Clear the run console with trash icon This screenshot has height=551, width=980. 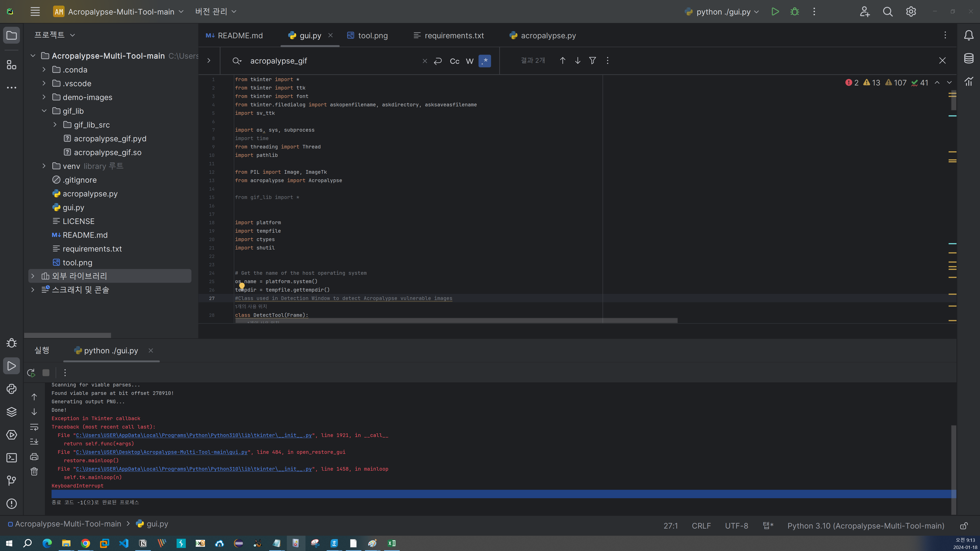(34, 471)
